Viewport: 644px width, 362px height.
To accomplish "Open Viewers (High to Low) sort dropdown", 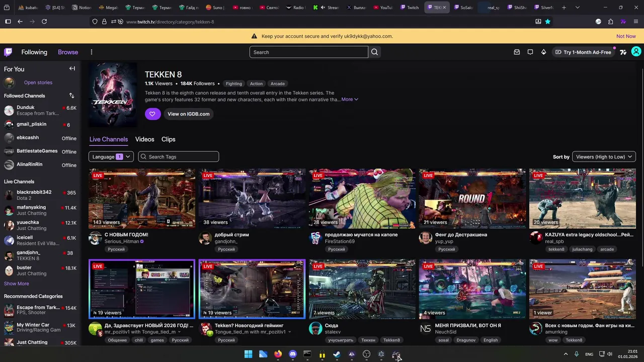I will coord(604,157).
